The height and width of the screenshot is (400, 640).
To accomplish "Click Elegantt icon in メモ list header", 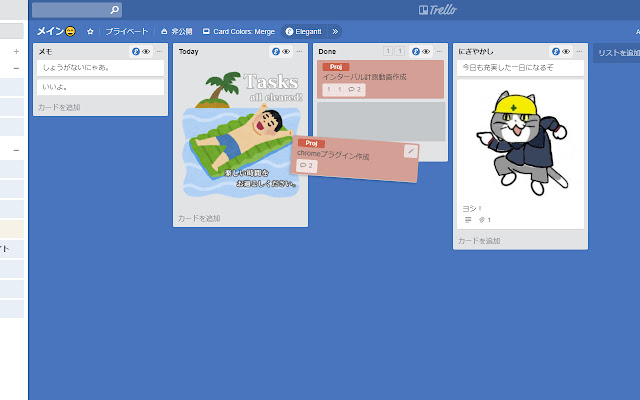I will 136,51.
